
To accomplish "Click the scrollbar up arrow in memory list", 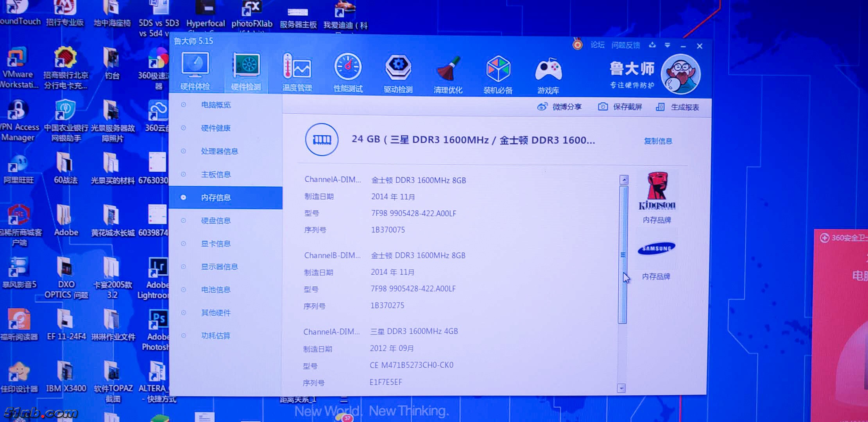I will click(x=624, y=180).
